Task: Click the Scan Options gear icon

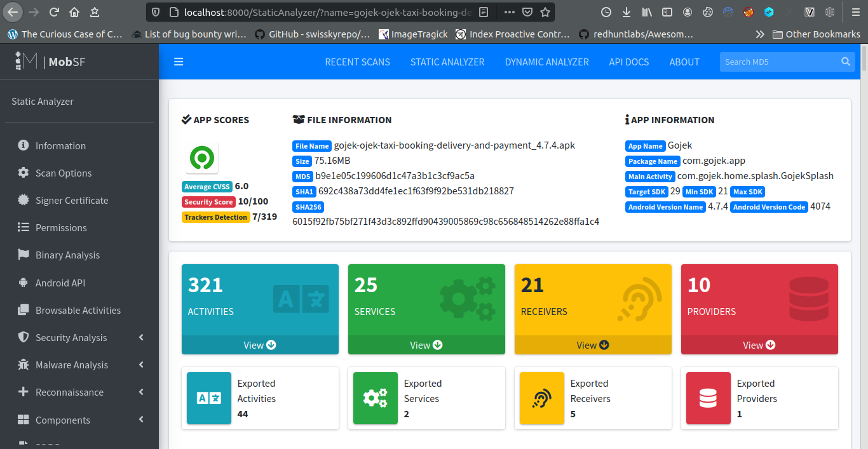Action: click(x=24, y=173)
